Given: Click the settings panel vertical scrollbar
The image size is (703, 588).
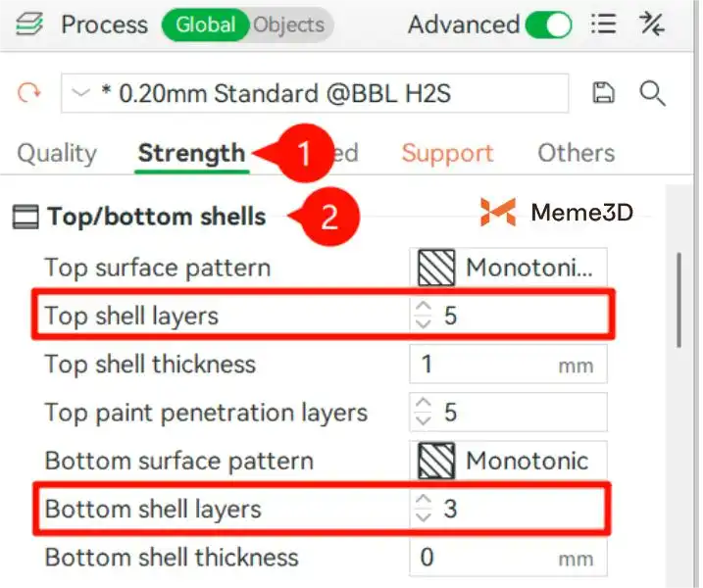Looking at the screenshot, I should click(x=678, y=299).
